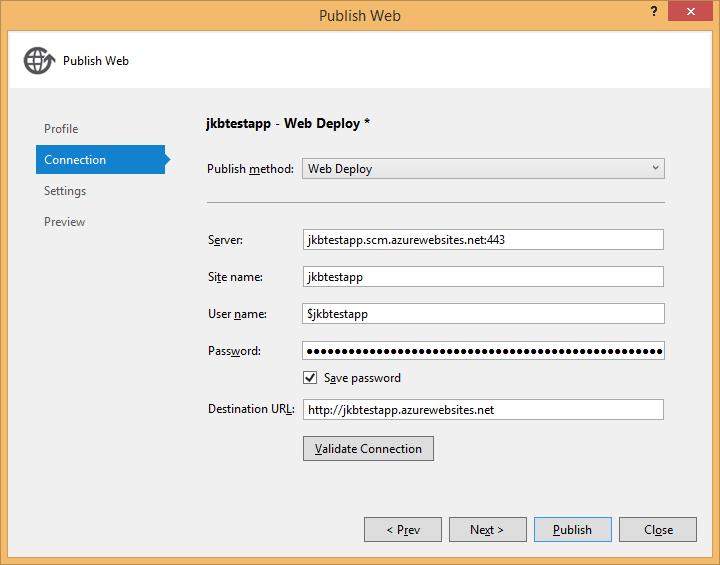Click the Publish Web globe icon
Image resolution: width=720 pixels, height=565 pixels.
coord(39,61)
